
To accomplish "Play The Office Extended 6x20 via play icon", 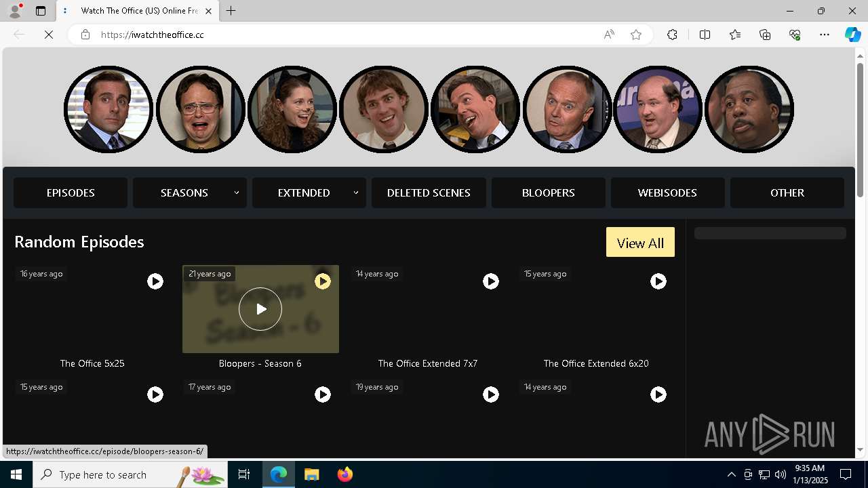I will coord(658,281).
